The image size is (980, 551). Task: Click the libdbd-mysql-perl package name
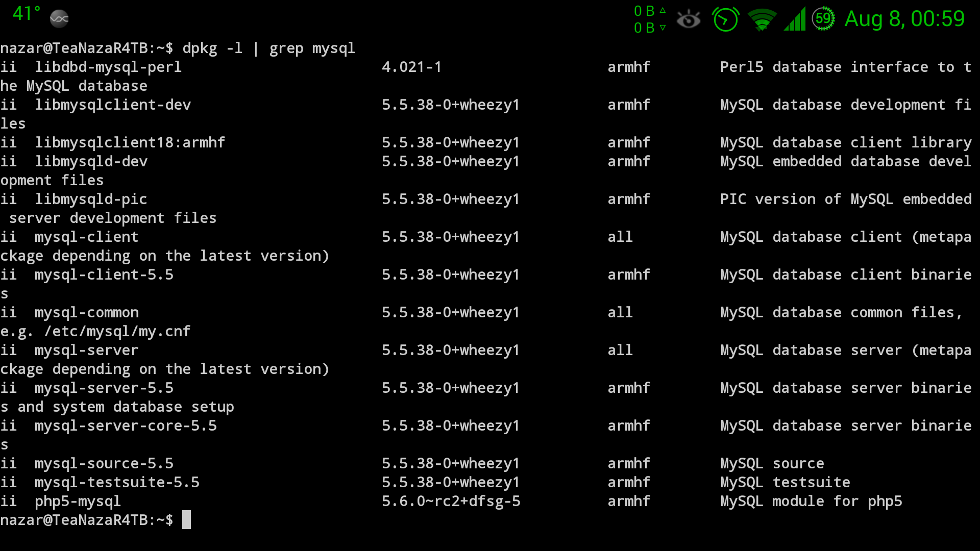(x=108, y=67)
